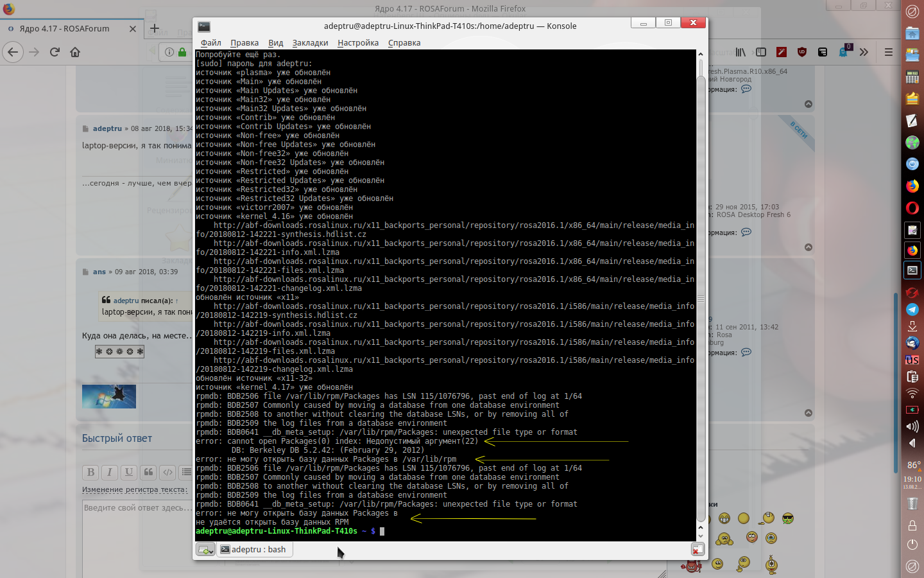The image size is (924, 578).
Task: Open Telegram from the system tray
Action: 912,310
